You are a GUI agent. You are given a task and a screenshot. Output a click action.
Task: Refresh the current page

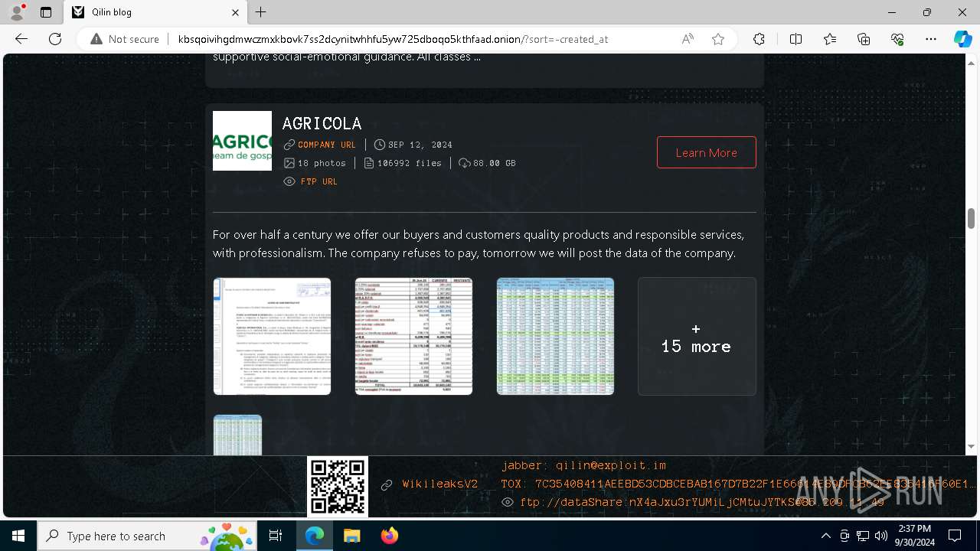click(55, 39)
